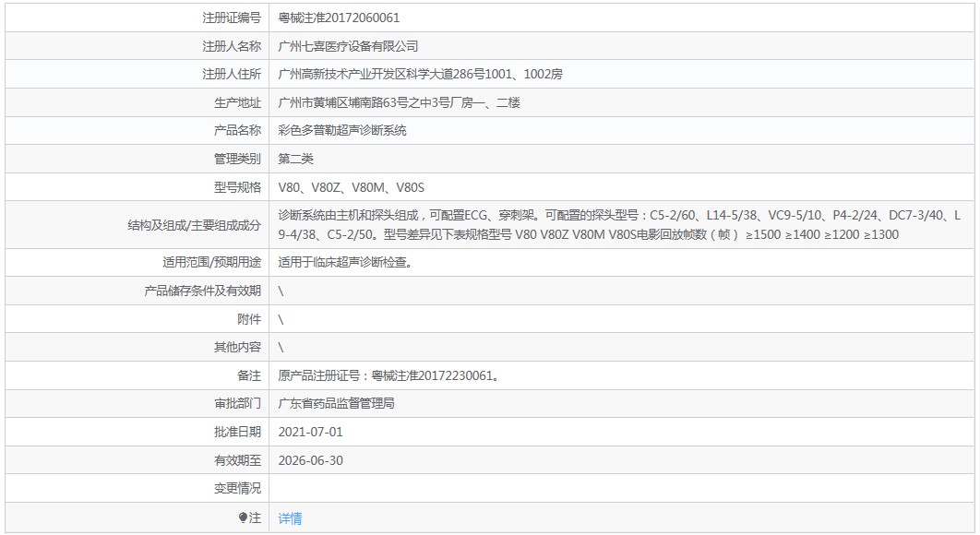Click the 适用范围/预期用途 label
Viewport: 980px width, 535px height.
[x=212, y=263]
